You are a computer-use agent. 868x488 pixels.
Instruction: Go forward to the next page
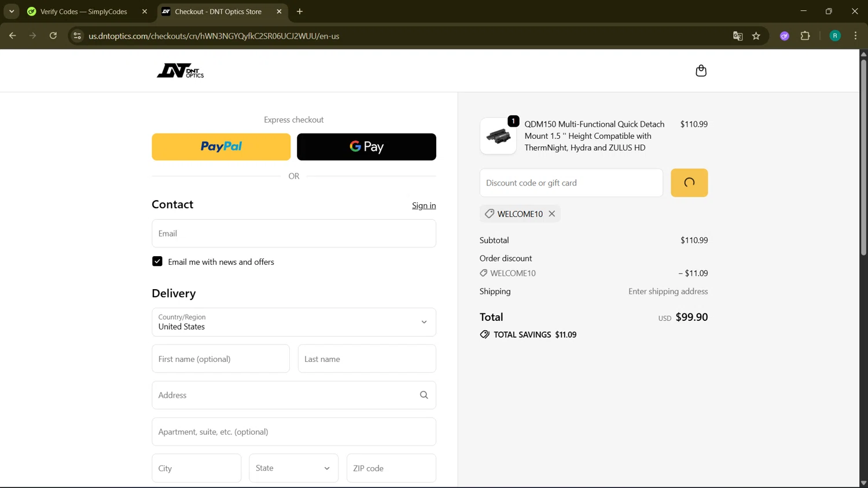coord(33,36)
